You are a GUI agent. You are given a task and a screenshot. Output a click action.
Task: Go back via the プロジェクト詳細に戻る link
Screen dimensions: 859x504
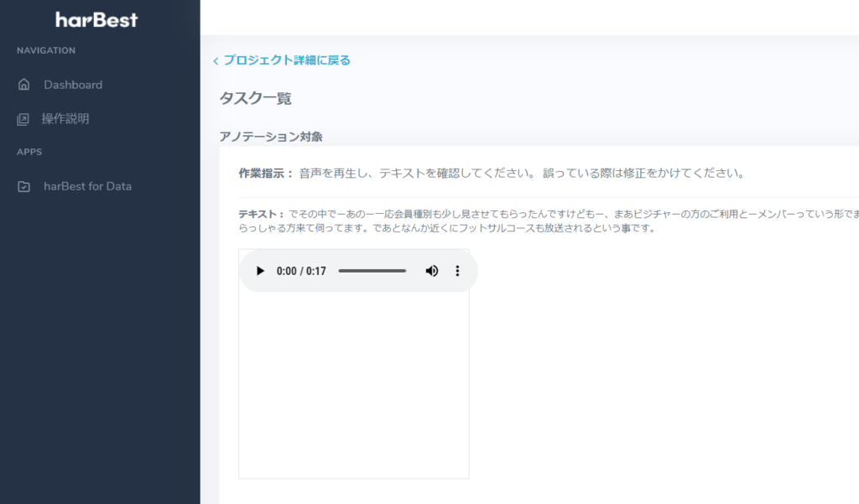(x=286, y=60)
